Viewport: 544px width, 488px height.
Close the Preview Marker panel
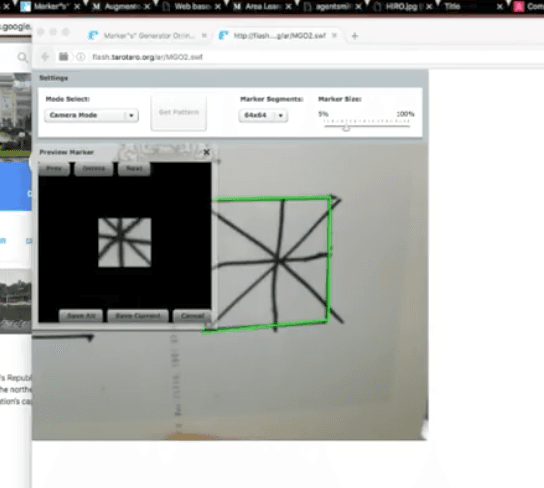207,152
